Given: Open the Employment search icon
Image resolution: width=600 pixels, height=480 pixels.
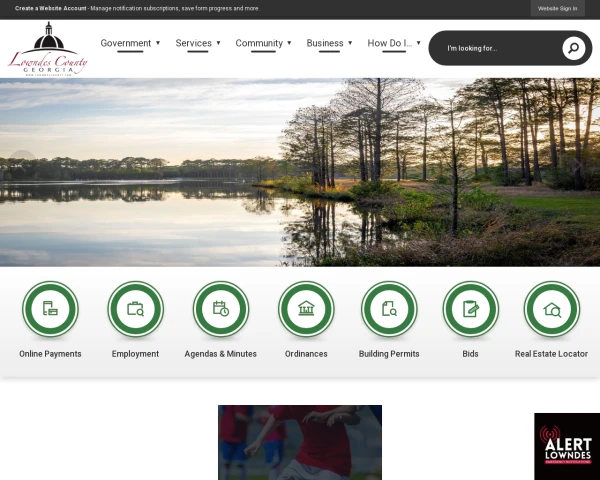Looking at the screenshot, I should 135,309.
